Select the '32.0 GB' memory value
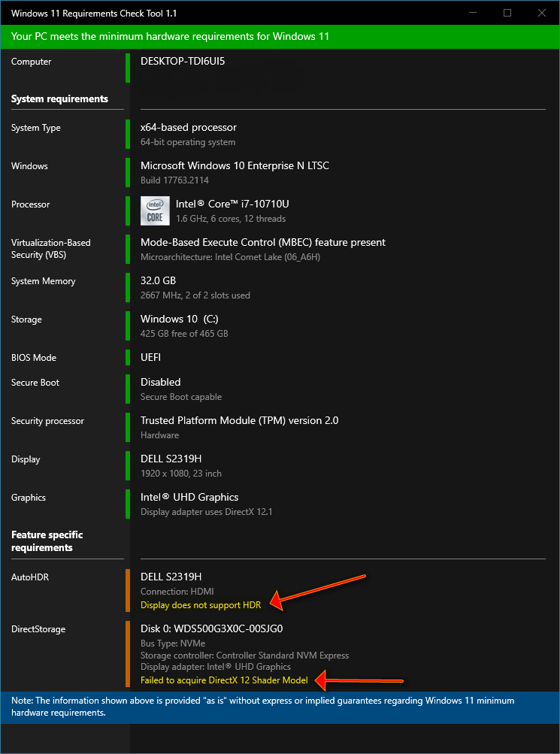 [158, 281]
